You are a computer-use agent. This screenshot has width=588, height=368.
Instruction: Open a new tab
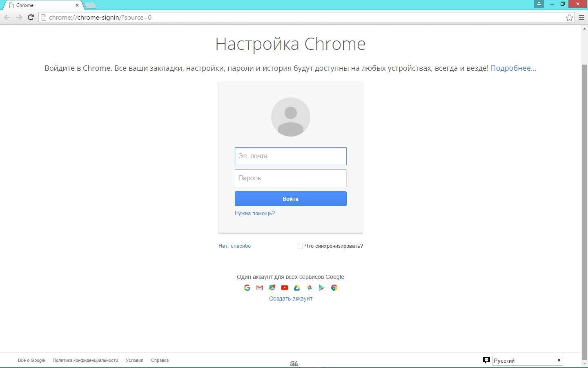click(x=91, y=5)
